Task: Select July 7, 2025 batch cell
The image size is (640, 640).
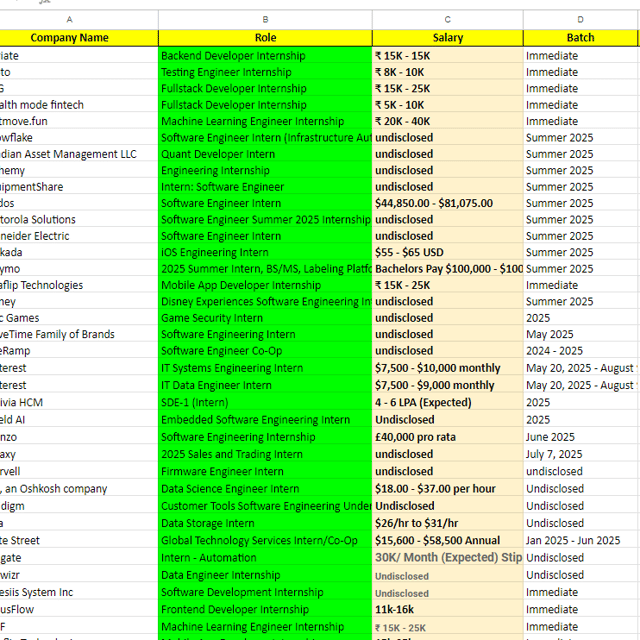Action: coord(580,454)
